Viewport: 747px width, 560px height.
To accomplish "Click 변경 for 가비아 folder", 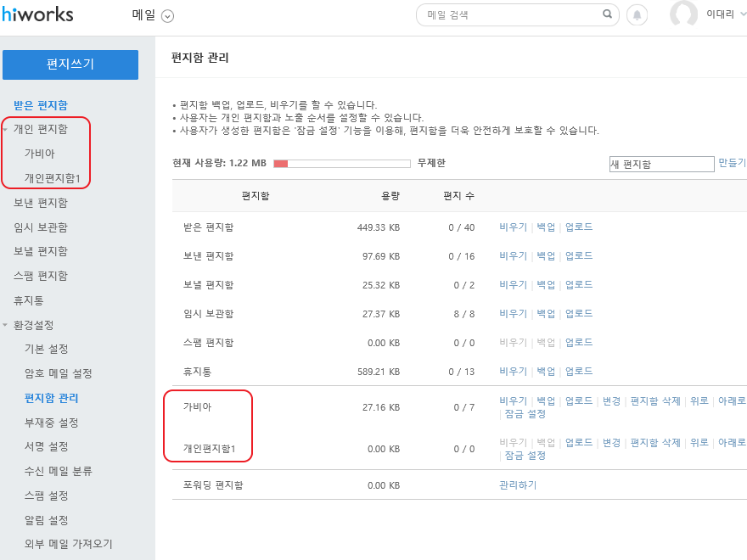I will click(611, 401).
